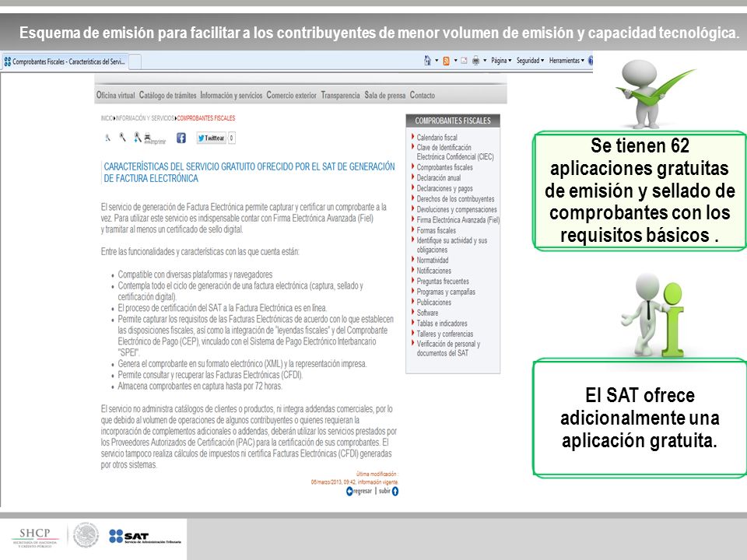Open Identifique su actividad y sus obligaciones
The height and width of the screenshot is (560, 747).
pyautogui.click(x=451, y=245)
